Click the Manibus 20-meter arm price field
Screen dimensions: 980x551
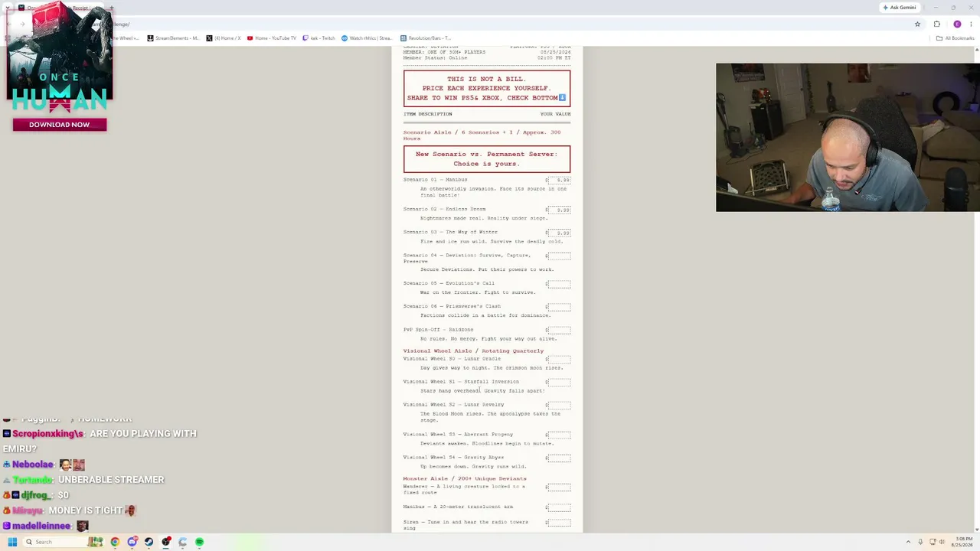pos(559,507)
